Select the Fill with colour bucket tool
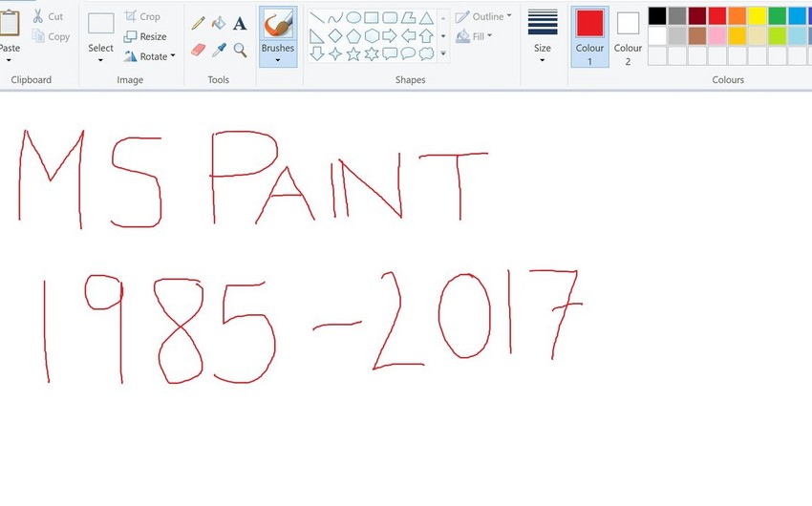This screenshot has height=506, width=812. coord(219,23)
